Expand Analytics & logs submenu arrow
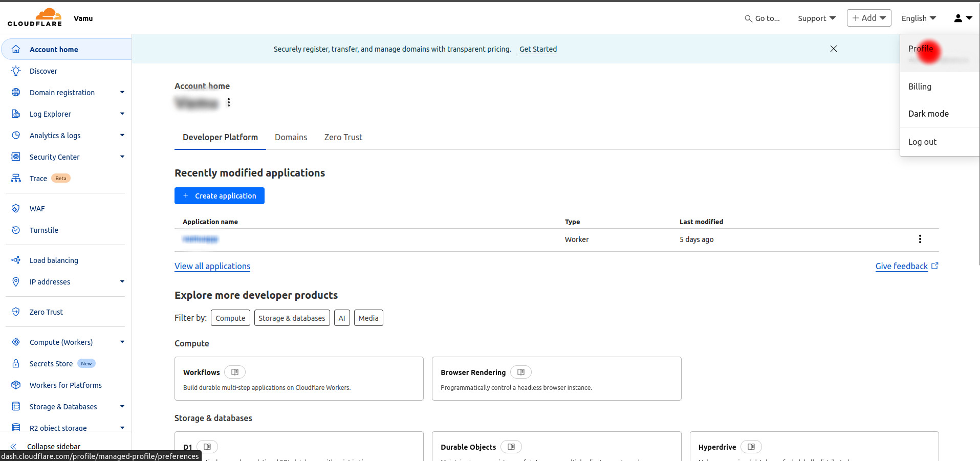Screen dimensions: 980x461 click(x=122, y=135)
